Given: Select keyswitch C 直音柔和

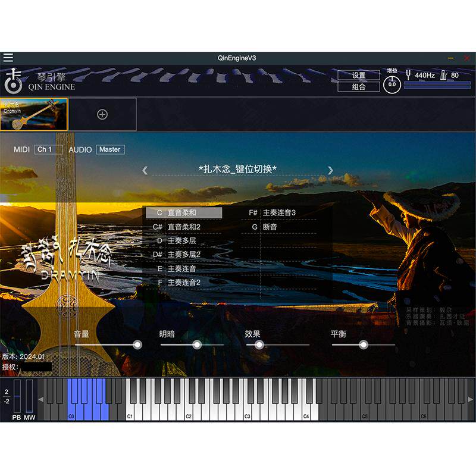Looking at the screenshot, I should pyautogui.click(x=184, y=213).
